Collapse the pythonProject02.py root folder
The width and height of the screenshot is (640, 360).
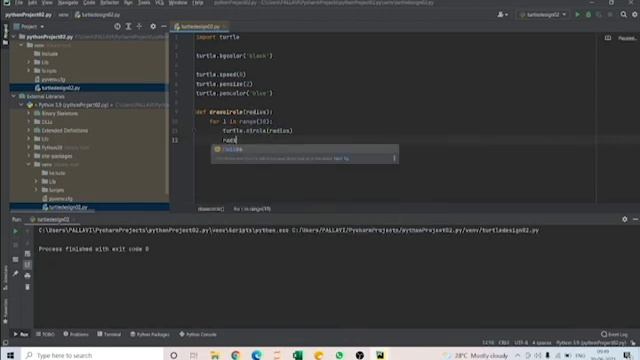click(x=14, y=37)
